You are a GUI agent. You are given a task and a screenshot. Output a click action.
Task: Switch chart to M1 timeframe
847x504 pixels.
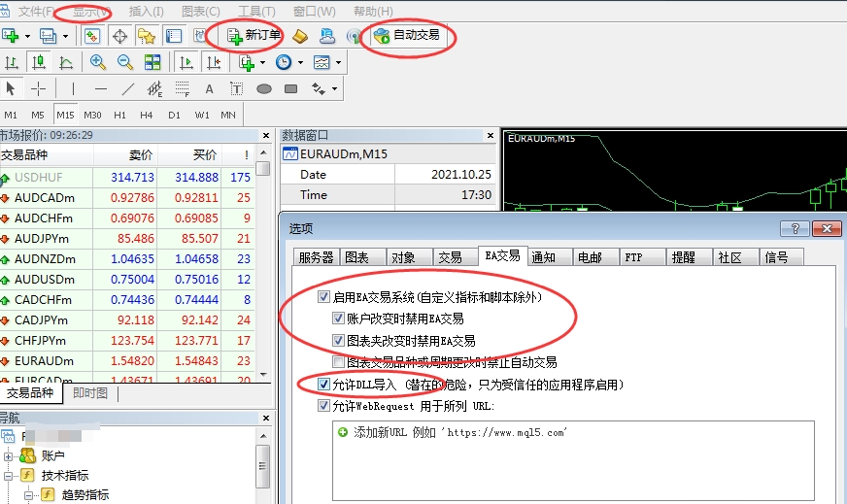click(x=11, y=115)
